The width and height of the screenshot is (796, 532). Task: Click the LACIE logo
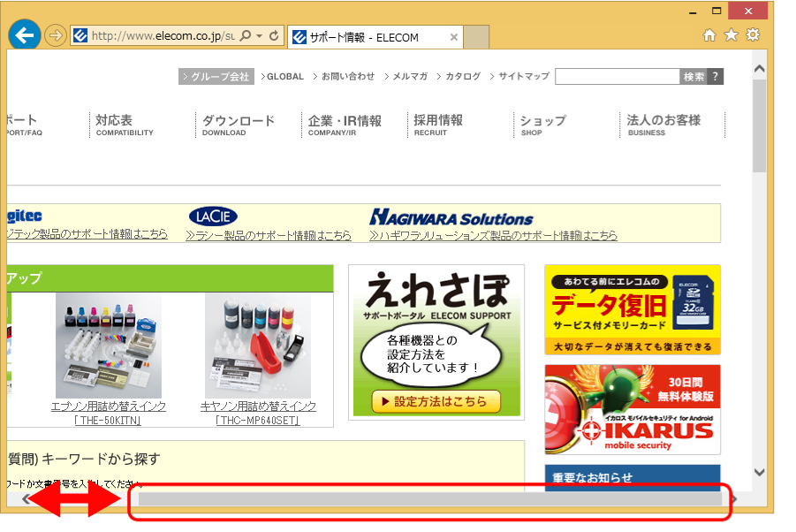pos(213,217)
